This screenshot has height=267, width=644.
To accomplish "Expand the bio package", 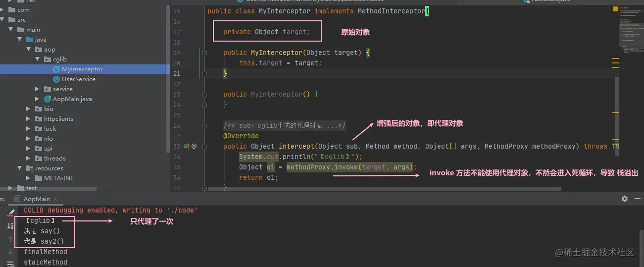I will coord(29,109).
